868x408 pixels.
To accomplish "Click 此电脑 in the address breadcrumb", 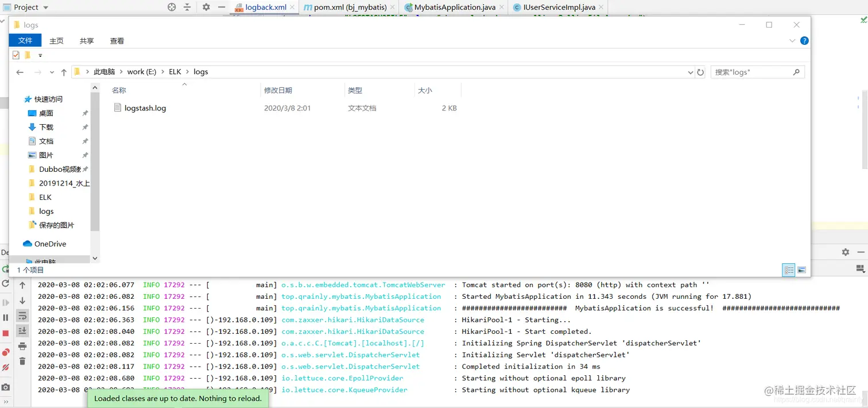I will click(104, 72).
